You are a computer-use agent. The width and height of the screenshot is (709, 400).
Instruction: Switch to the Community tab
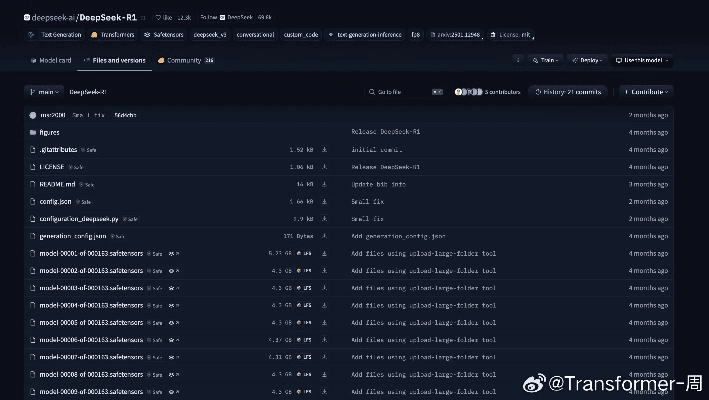click(185, 60)
